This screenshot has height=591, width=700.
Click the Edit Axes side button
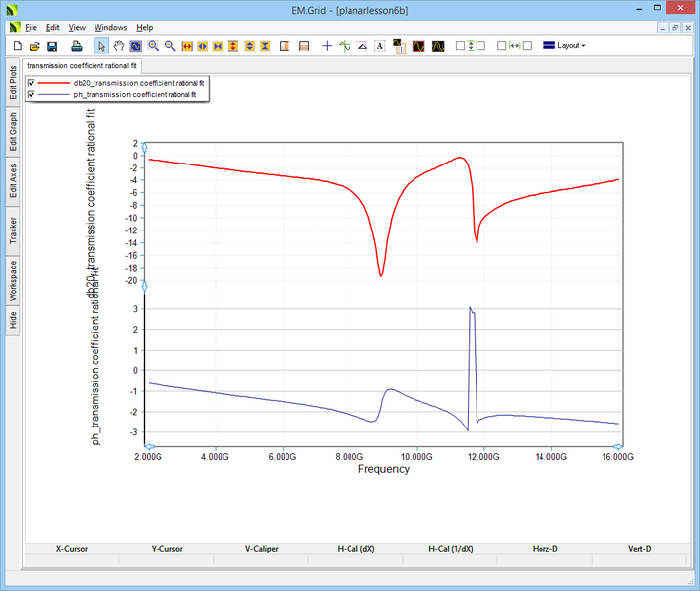point(13,181)
